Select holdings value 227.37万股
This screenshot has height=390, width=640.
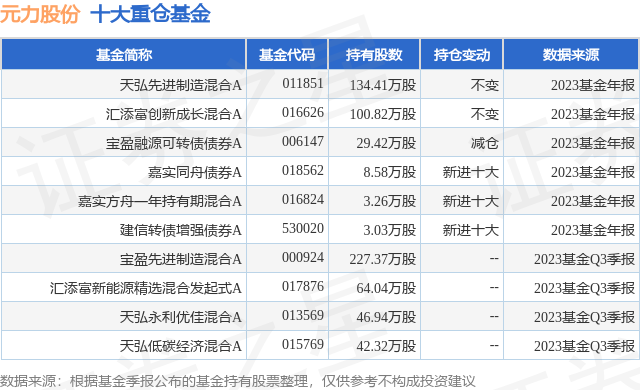pyautogui.click(x=382, y=259)
